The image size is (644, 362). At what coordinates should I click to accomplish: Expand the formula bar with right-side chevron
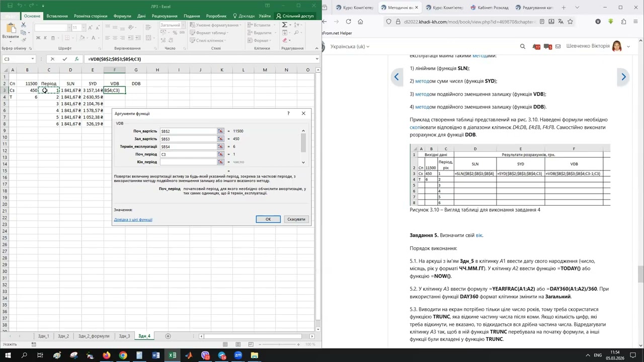317,59
